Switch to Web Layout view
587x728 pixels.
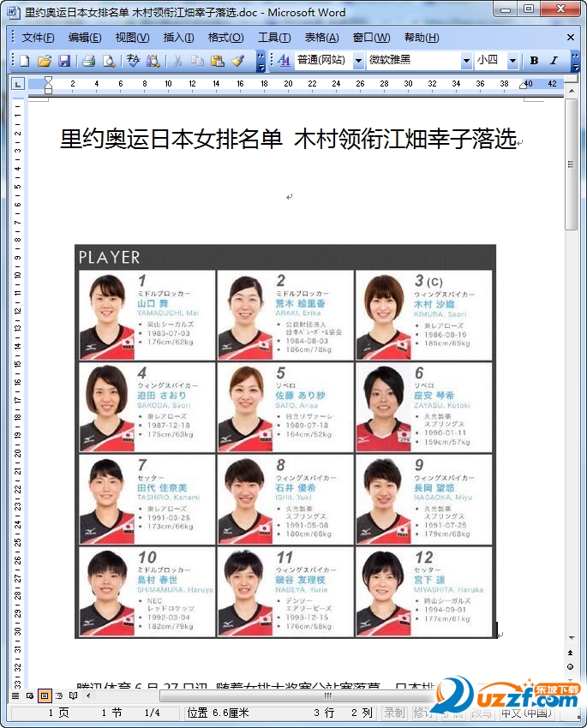tap(30, 695)
